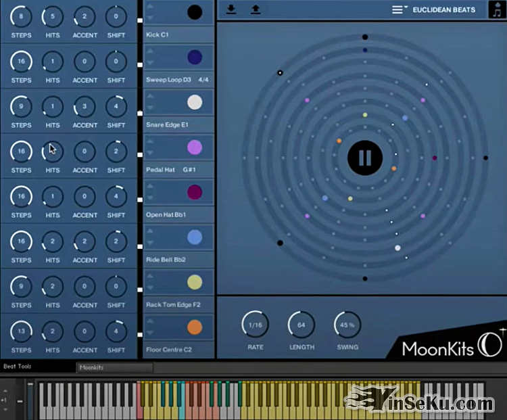This screenshot has width=507, height=420.
Task: Toggle the white square beside Ride Bell Bb2
Action: click(140, 245)
